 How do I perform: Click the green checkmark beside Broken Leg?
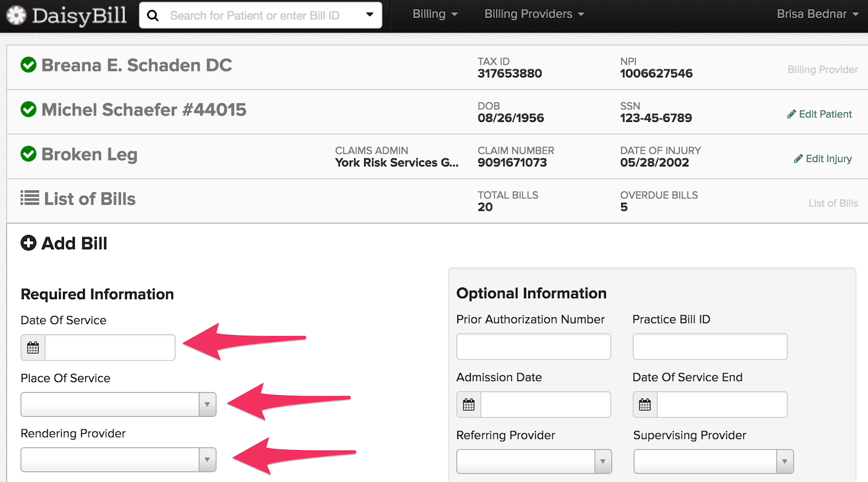(28, 154)
